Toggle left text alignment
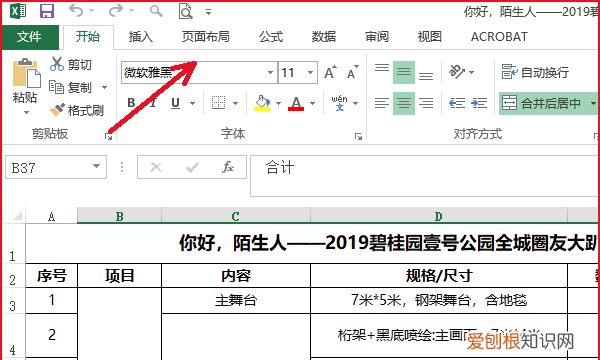The height and width of the screenshot is (360, 600). (x=382, y=103)
